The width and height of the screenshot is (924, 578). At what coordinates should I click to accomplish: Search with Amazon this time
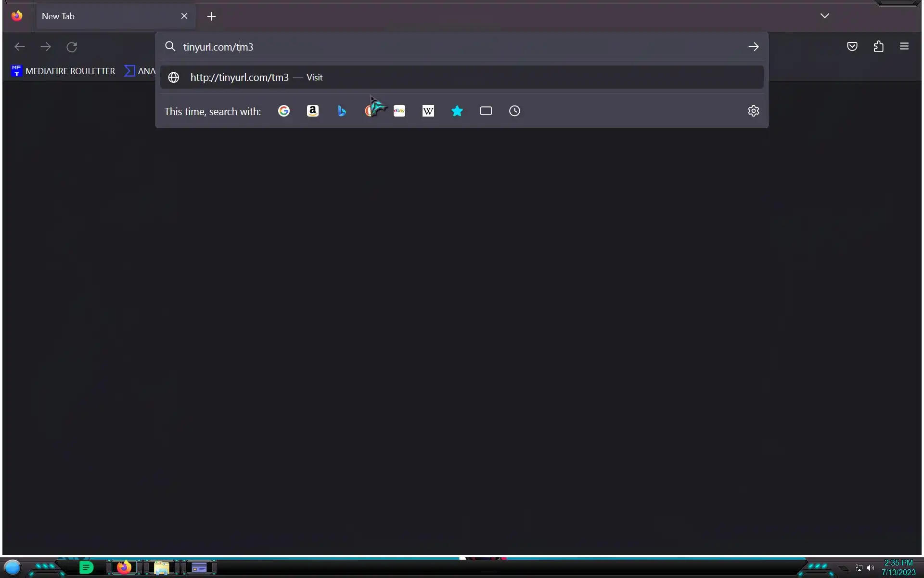[x=313, y=111]
